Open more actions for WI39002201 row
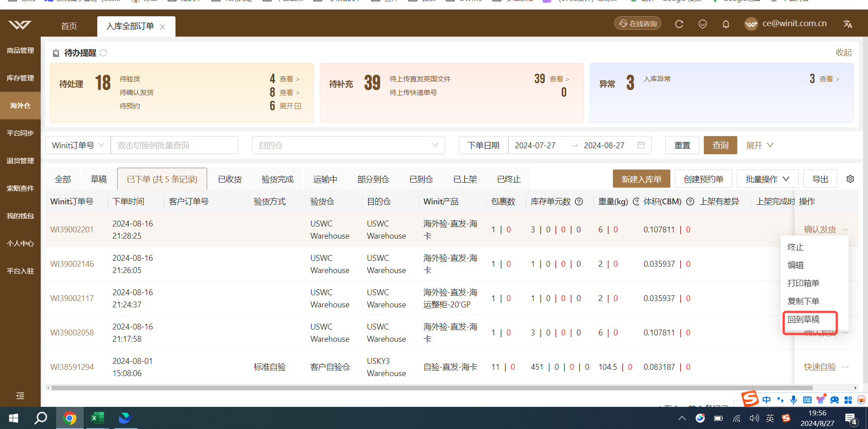This screenshot has height=429, width=868. [x=845, y=230]
